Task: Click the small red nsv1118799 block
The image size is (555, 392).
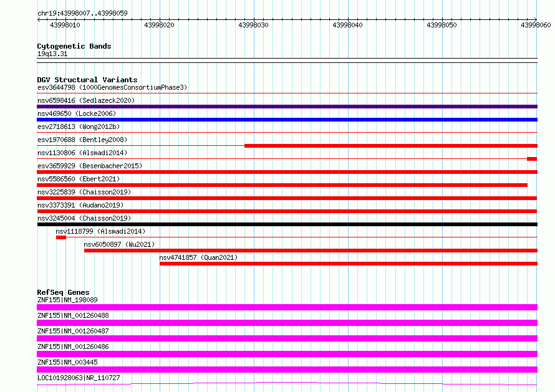Action: (61, 237)
